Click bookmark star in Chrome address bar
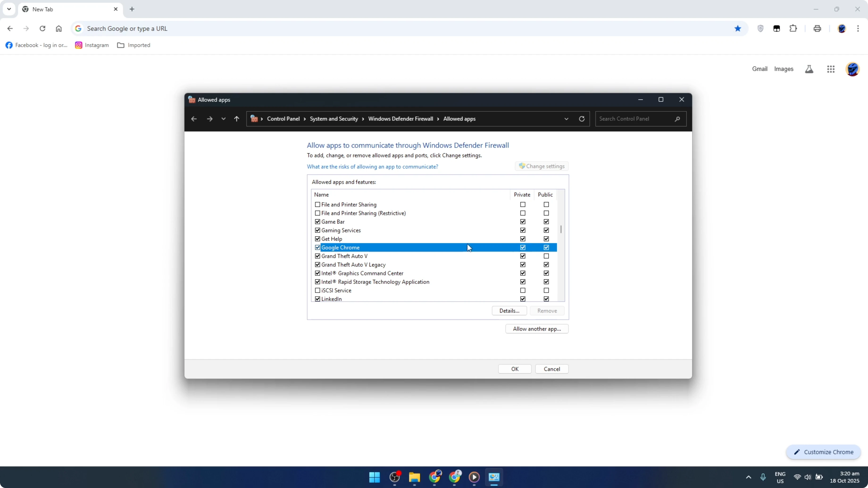The height and width of the screenshot is (488, 868). 738,29
